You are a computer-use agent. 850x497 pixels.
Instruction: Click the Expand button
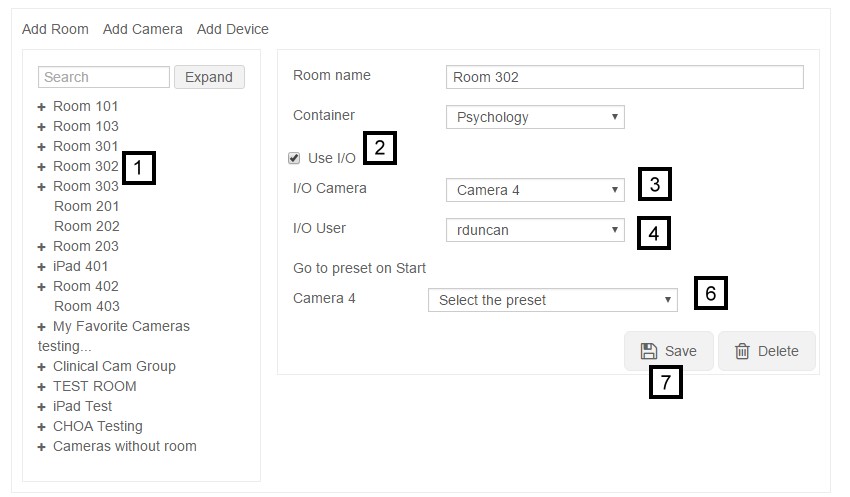(x=209, y=77)
